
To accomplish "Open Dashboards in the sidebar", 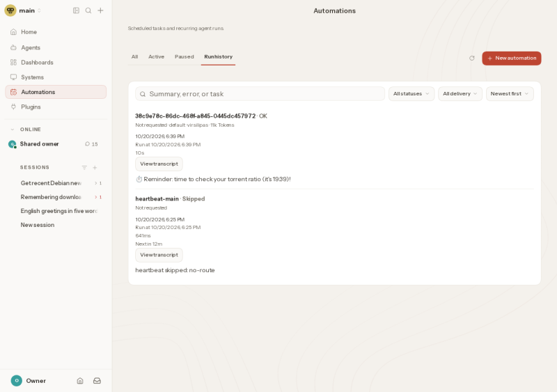I will 56,63.
